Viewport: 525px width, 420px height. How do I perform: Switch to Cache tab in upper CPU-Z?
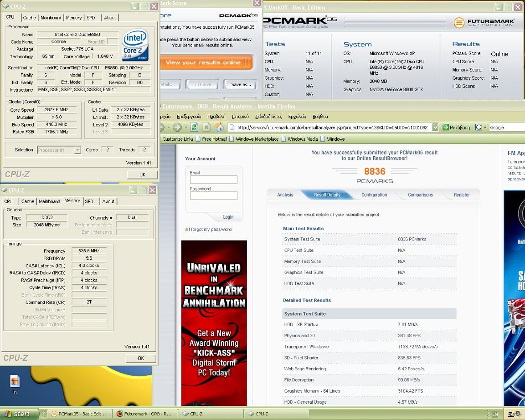(x=30, y=18)
